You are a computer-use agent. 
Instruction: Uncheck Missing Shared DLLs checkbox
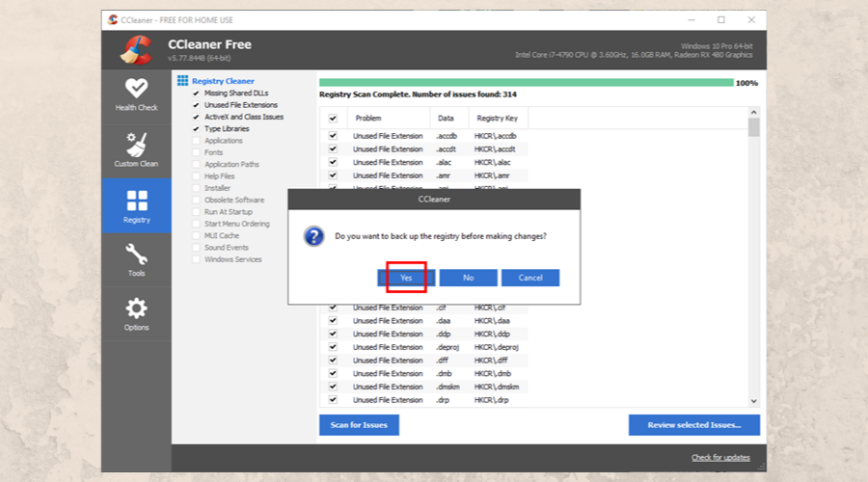[197, 94]
